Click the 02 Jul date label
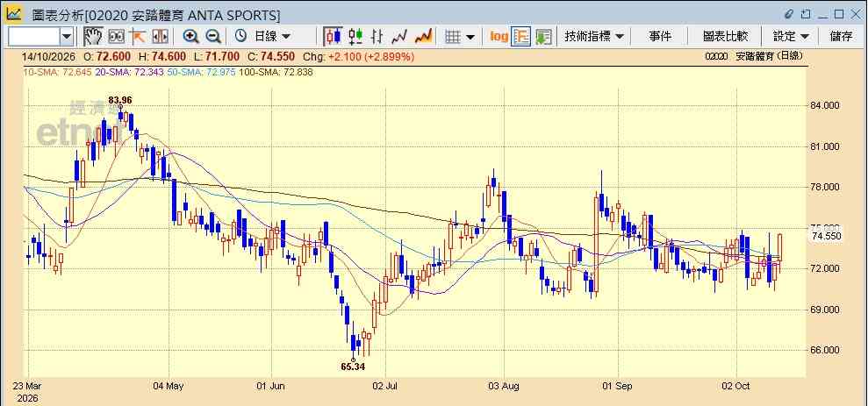868x406 pixels. (385, 386)
